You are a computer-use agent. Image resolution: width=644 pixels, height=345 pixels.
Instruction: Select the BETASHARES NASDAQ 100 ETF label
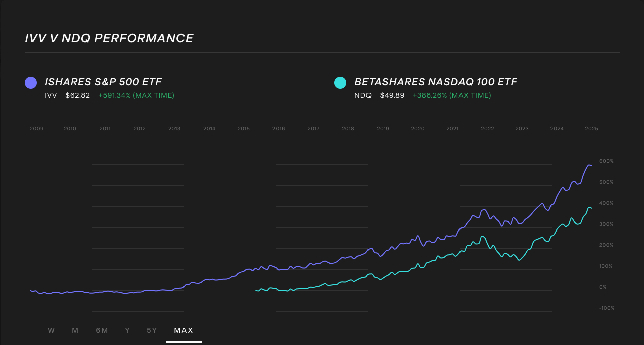tap(436, 82)
